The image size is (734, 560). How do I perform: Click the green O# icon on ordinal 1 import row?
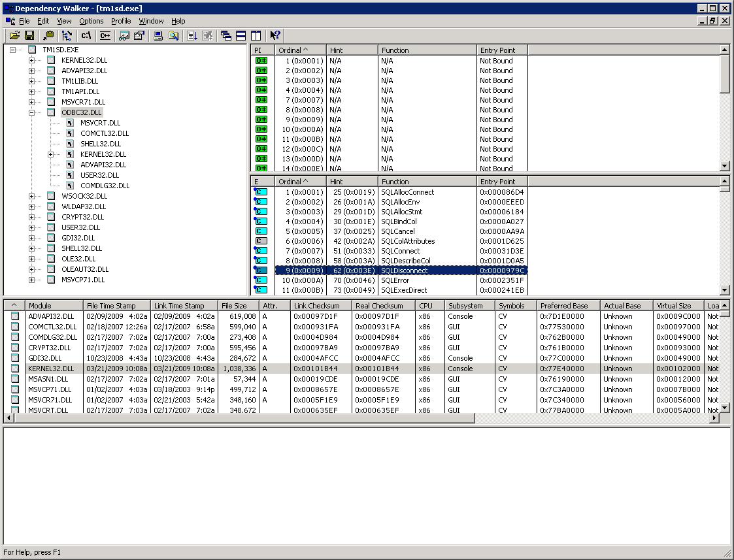click(x=261, y=60)
